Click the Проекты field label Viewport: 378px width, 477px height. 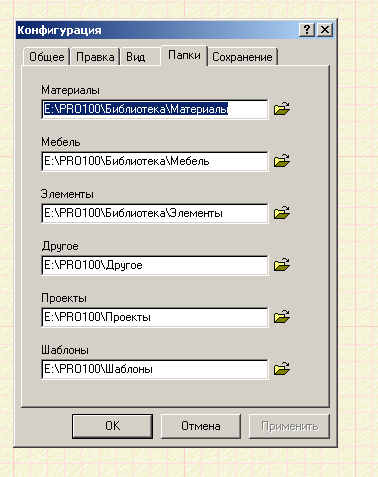[x=64, y=298]
